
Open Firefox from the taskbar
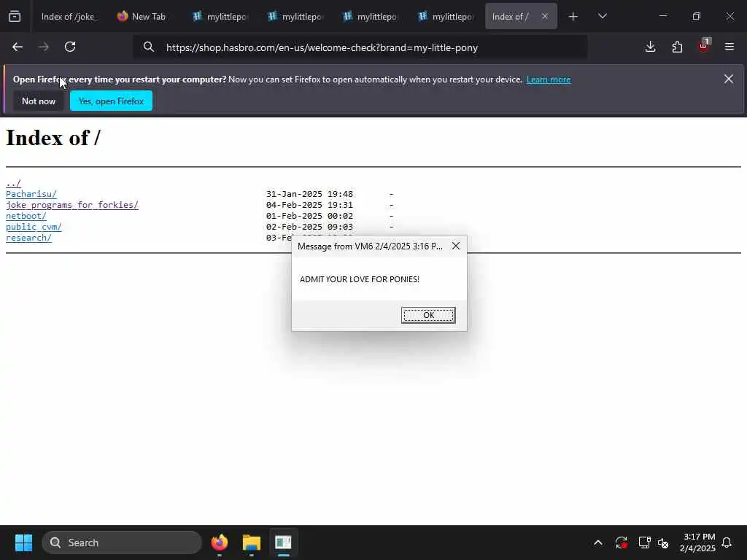click(x=219, y=542)
